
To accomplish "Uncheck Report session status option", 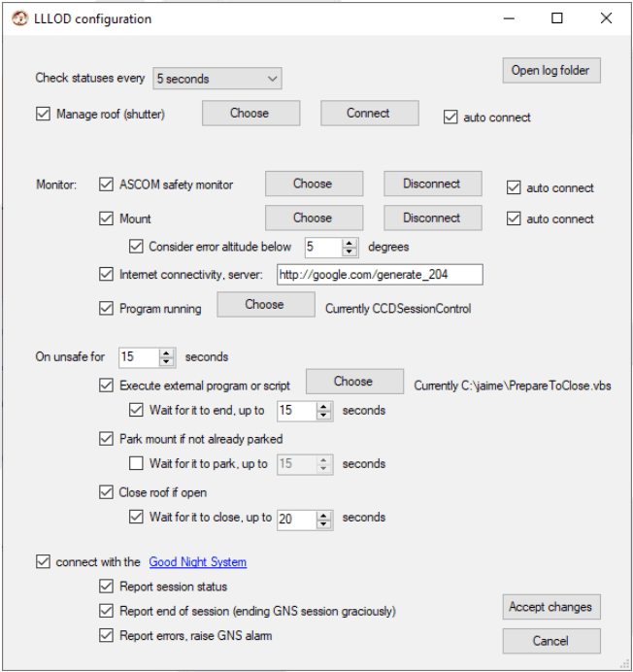I will pyautogui.click(x=106, y=586).
